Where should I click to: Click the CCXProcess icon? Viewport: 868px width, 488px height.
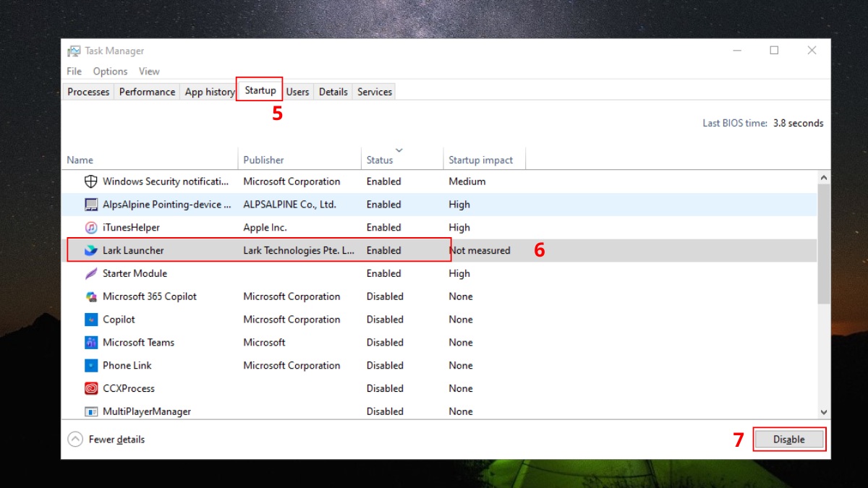coord(90,388)
